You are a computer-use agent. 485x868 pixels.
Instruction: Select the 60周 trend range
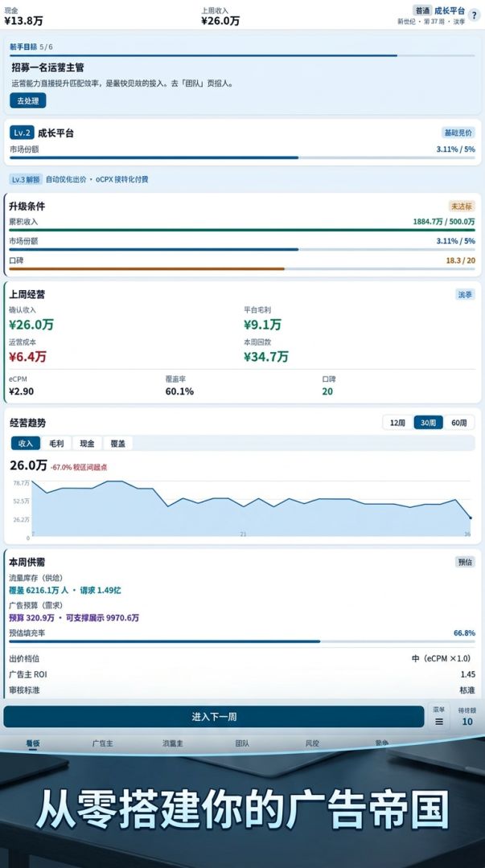(x=459, y=423)
